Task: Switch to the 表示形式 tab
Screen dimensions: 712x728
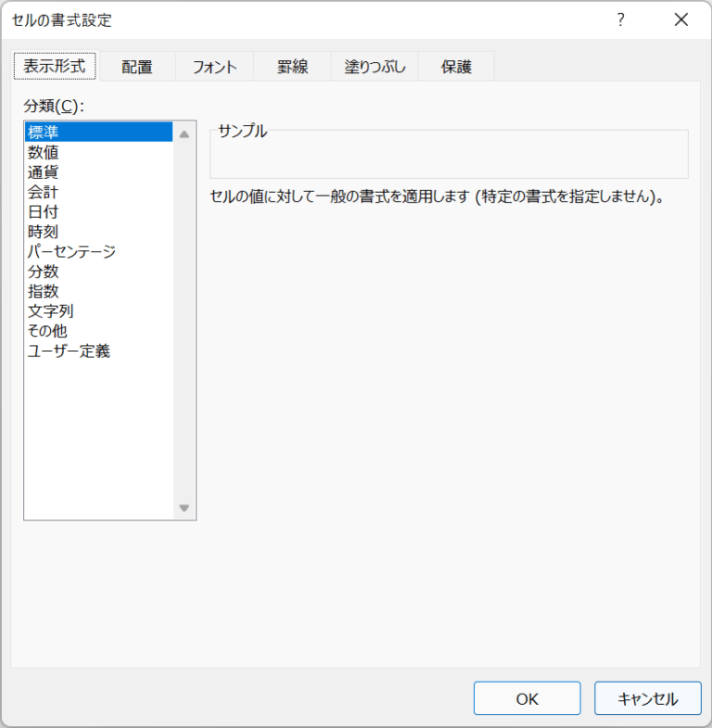Action: click(55, 66)
